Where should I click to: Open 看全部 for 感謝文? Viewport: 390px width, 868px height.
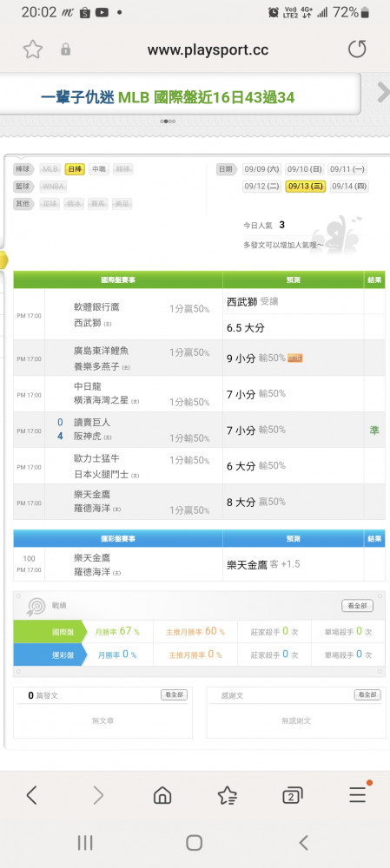point(367,694)
